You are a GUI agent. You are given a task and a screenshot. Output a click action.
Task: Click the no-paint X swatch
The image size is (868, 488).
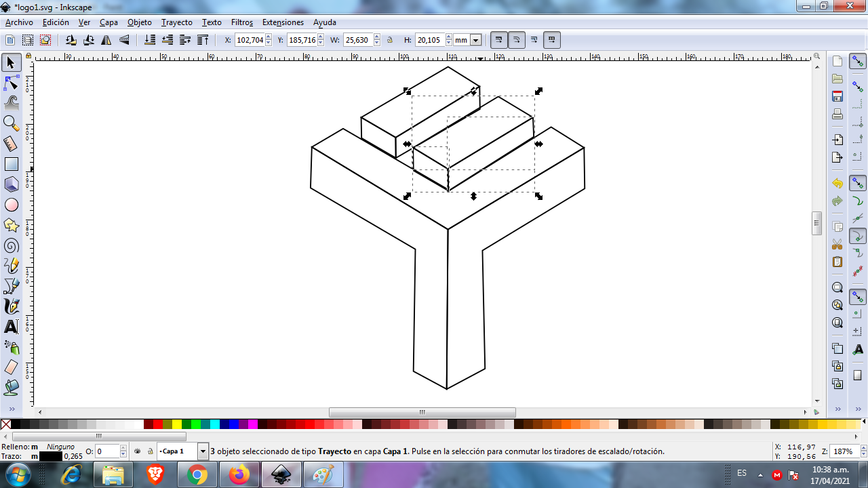[x=5, y=424]
